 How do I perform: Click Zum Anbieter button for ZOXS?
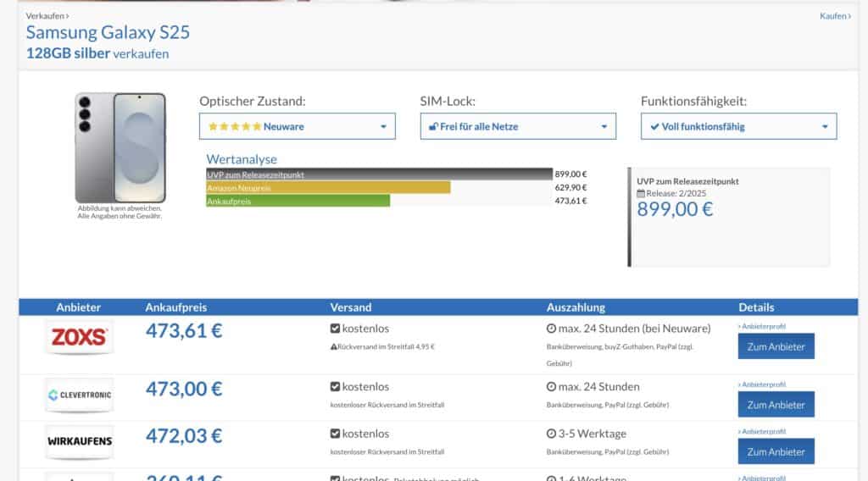776,346
